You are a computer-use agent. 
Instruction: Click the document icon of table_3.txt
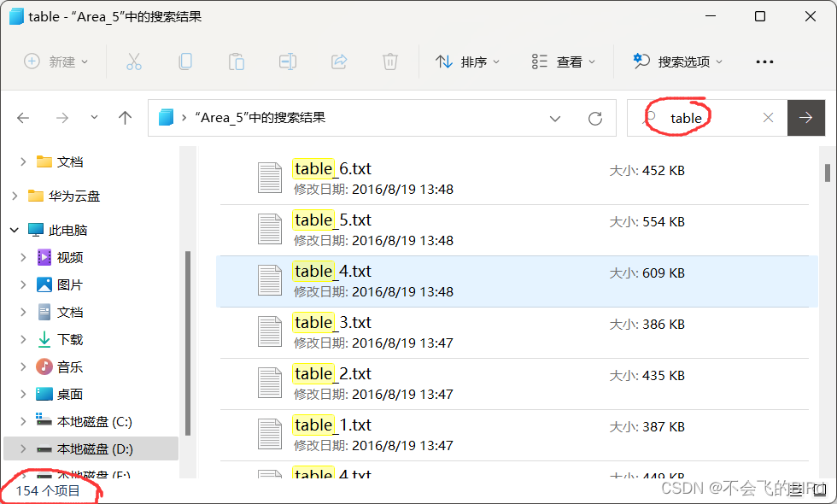coord(270,331)
